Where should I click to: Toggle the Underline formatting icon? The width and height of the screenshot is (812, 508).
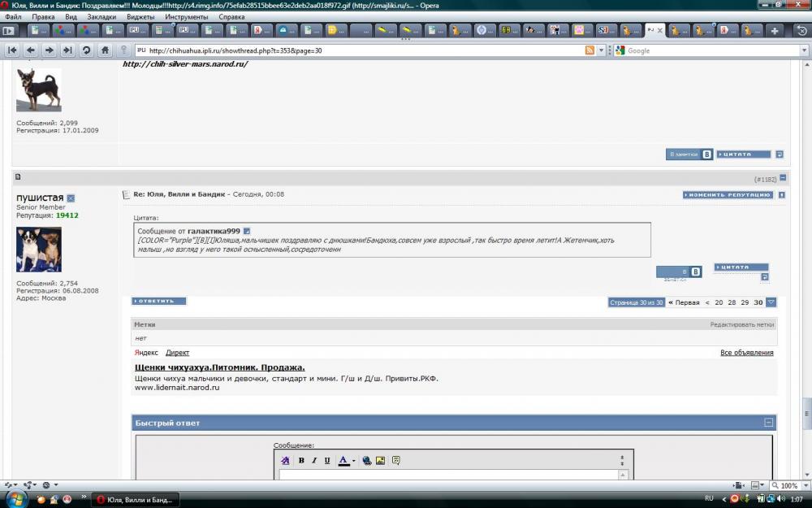327,460
